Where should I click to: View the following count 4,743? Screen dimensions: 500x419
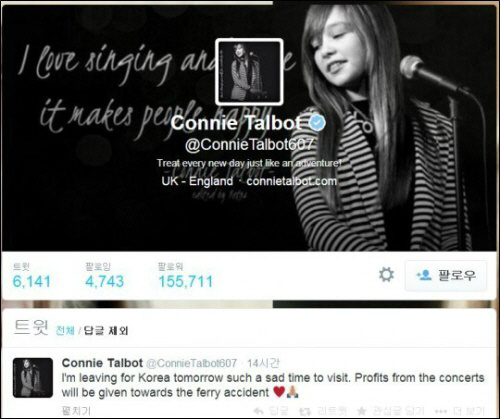point(104,282)
